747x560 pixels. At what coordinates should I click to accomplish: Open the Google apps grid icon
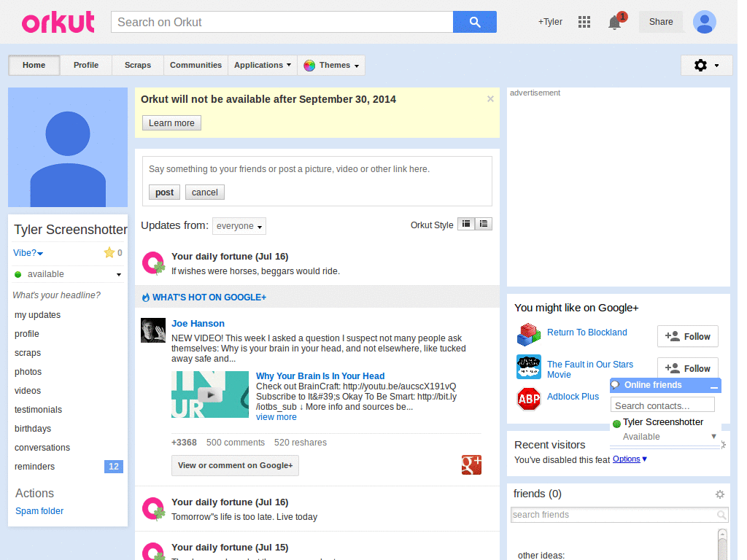[584, 22]
